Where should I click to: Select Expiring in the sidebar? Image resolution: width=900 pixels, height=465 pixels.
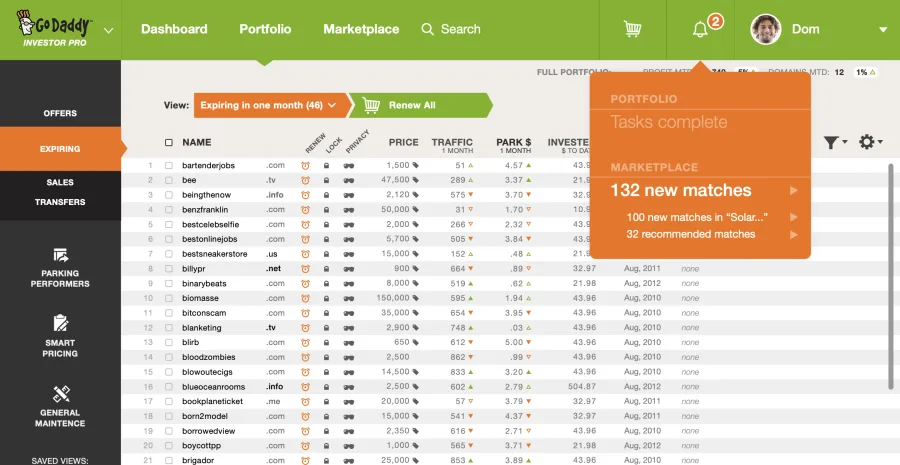pos(60,149)
